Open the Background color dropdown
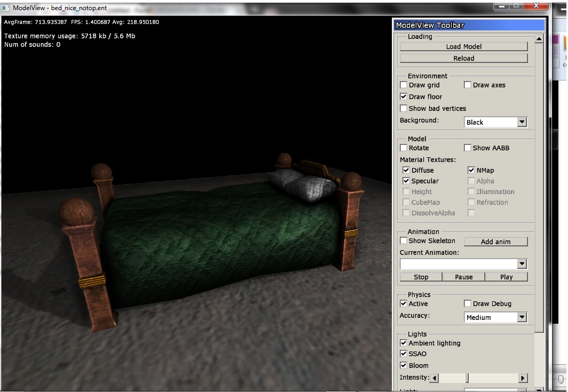 point(522,122)
